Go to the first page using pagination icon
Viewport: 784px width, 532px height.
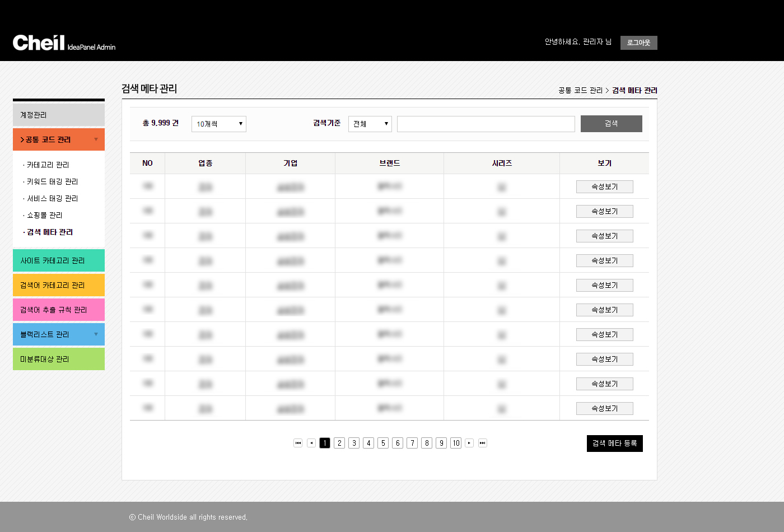coord(298,443)
